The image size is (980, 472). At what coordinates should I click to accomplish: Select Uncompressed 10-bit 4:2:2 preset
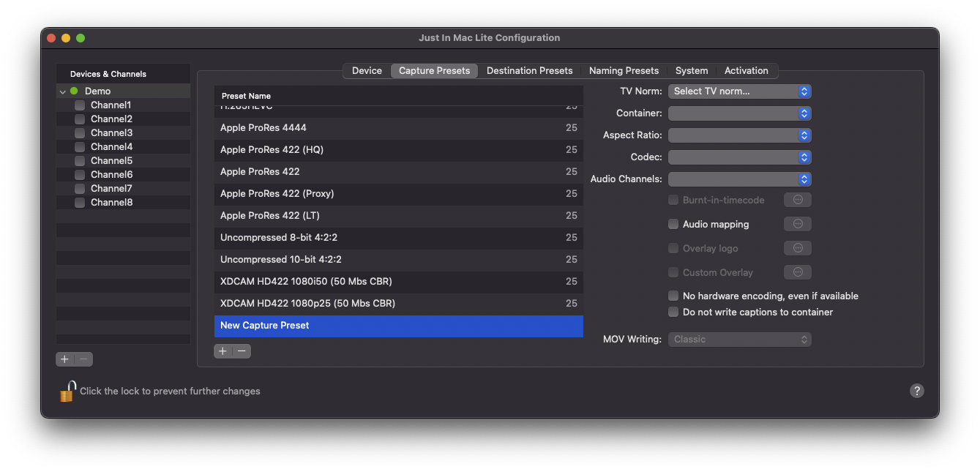click(x=399, y=260)
